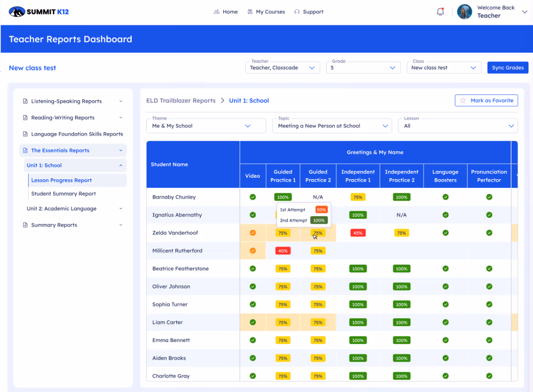Click Emma Bennett's Language Boosters checkmark
The image size is (533, 392).
coord(445,340)
